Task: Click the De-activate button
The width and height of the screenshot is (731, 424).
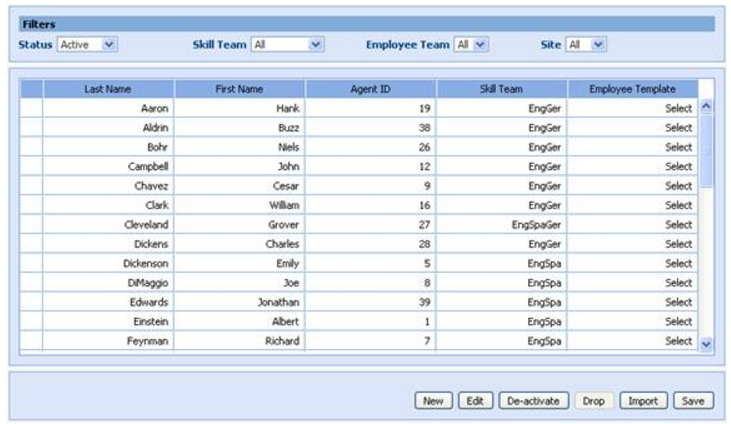Action: click(535, 401)
